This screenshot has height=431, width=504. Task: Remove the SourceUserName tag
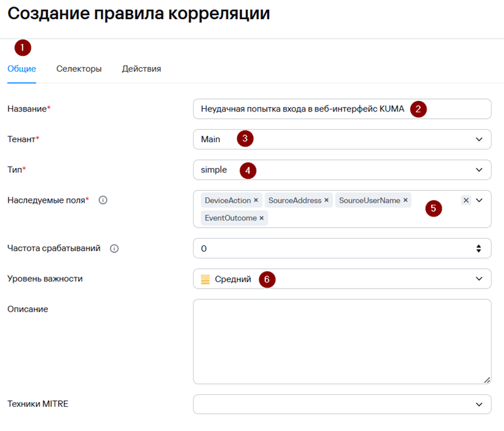point(406,200)
